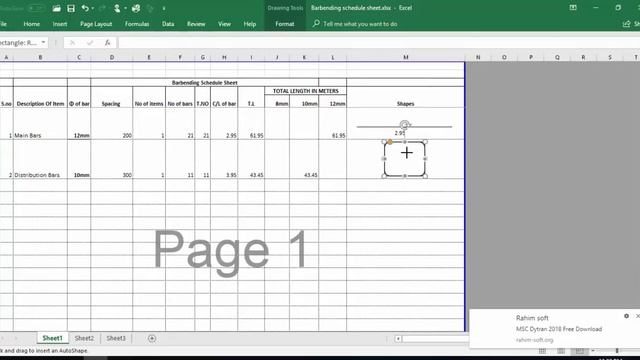Select column H header
640x360 pixels.
coord(224,58)
